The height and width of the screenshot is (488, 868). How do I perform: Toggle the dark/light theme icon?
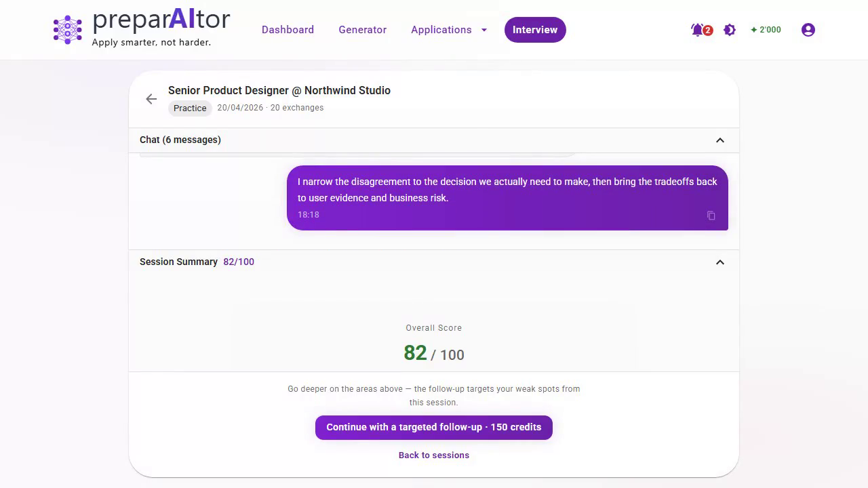tap(730, 30)
